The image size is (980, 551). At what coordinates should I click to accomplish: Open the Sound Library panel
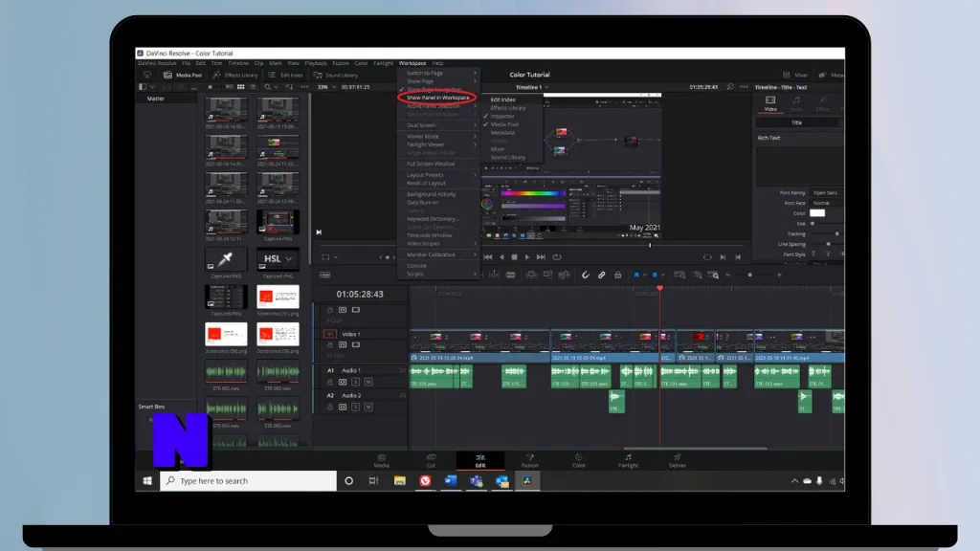pyautogui.click(x=336, y=75)
